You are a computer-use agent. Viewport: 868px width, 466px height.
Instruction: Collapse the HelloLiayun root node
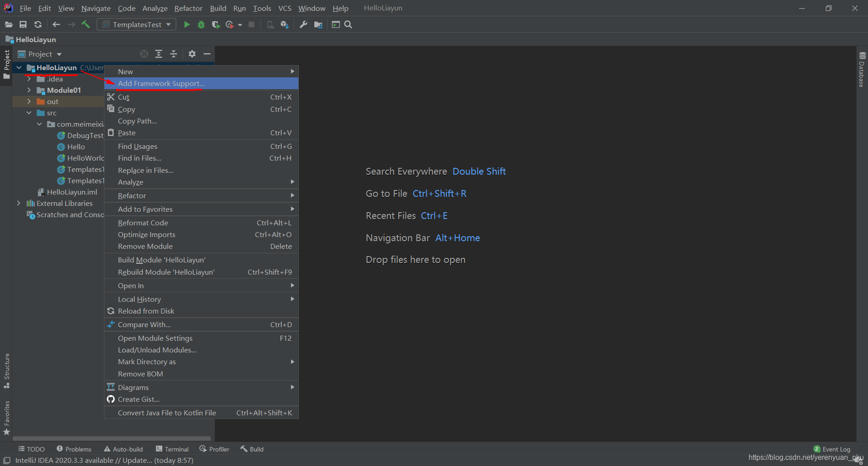(x=19, y=67)
